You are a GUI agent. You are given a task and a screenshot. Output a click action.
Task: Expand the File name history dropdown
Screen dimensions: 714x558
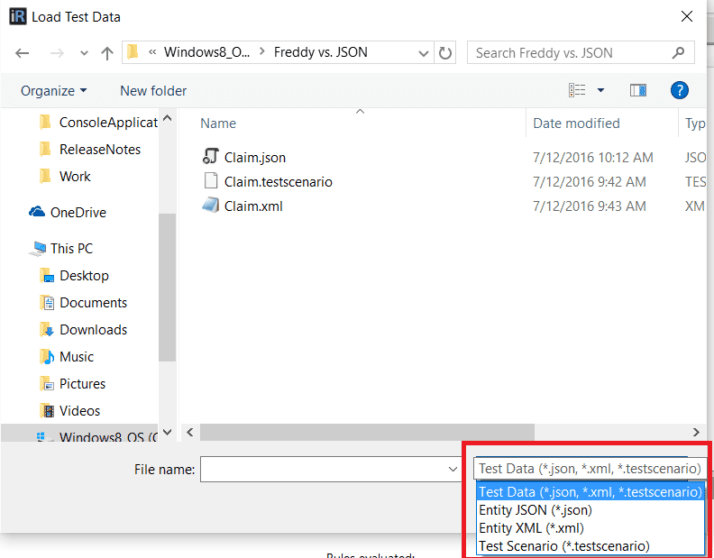pyautogui.click(x=453, y=469)
